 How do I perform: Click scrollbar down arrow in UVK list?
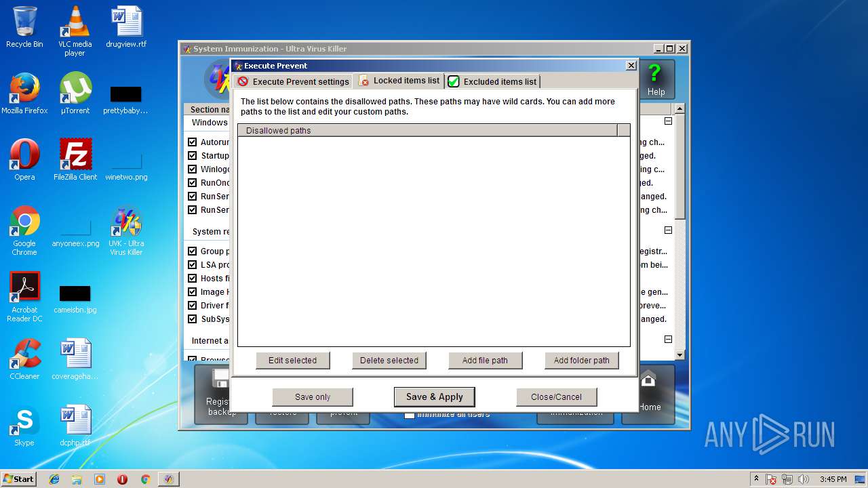(x=680, y=354)
